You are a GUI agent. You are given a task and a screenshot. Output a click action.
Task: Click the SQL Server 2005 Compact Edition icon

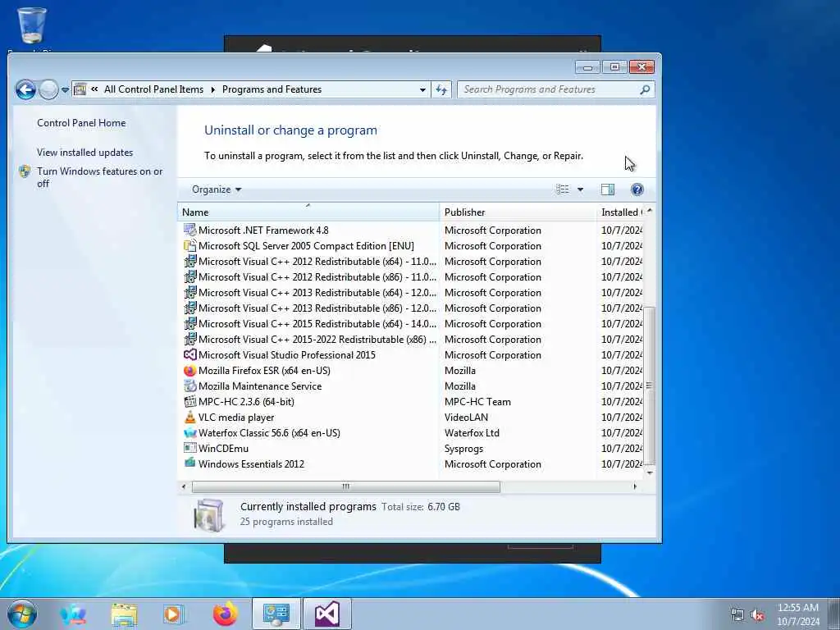[x=190, y=245]
